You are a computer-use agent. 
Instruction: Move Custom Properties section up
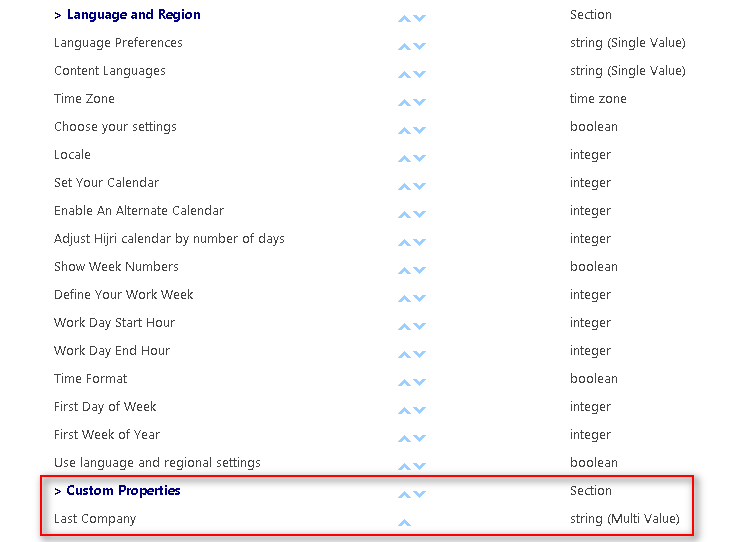[x=404, y=494]
